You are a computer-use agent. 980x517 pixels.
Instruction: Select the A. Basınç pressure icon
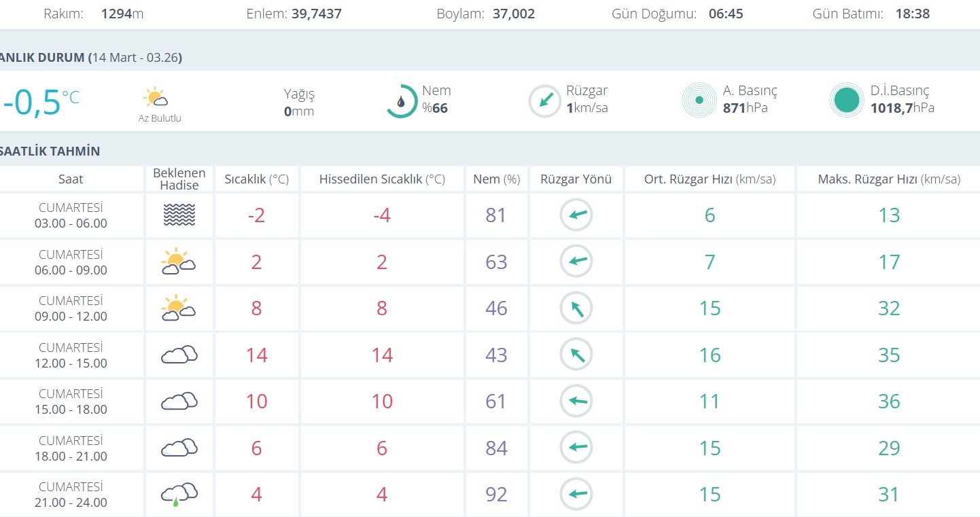(699, 101)
